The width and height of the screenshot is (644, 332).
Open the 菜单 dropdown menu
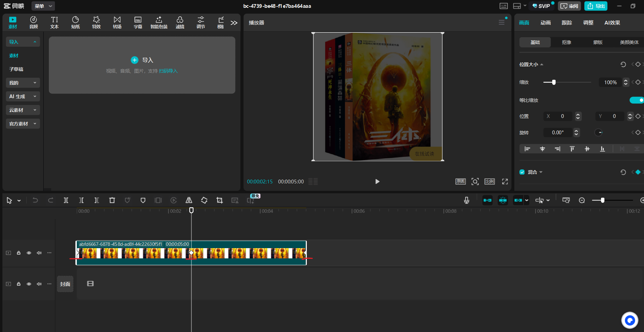tap(43, 6)
